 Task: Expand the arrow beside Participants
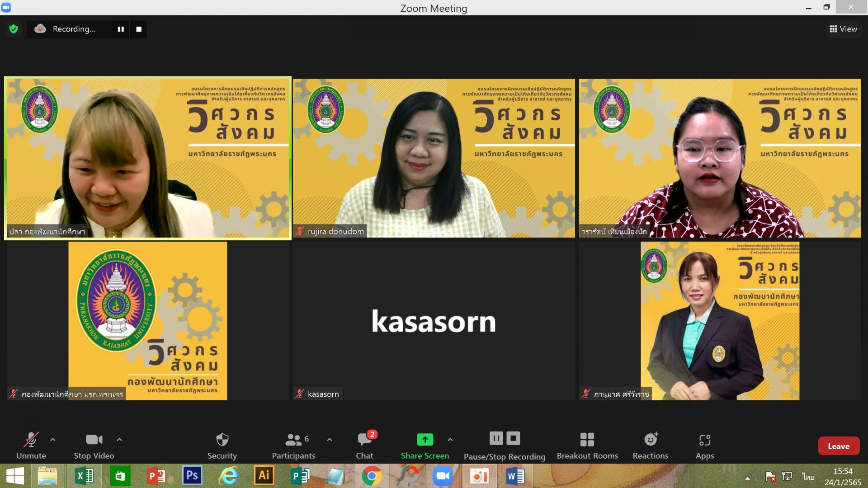click(x=330, y=439)
